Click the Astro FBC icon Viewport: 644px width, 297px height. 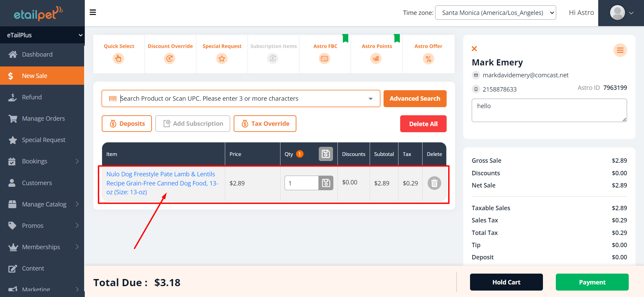[x=325, y=59]
